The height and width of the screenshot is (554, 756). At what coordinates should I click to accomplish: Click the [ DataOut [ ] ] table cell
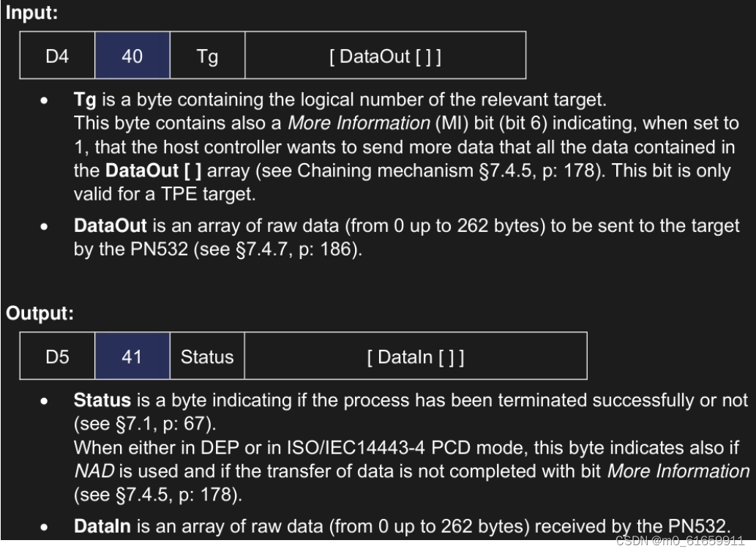pyautogui.click(x=385, y=55)
